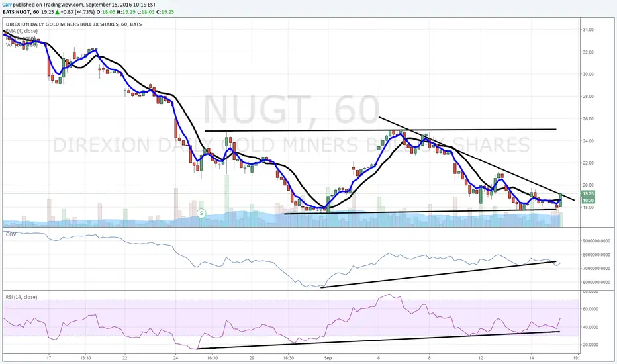This screenshot has width=617, height=364.
Task: Click the "12" date label on time axis
Action: point(481,358)
